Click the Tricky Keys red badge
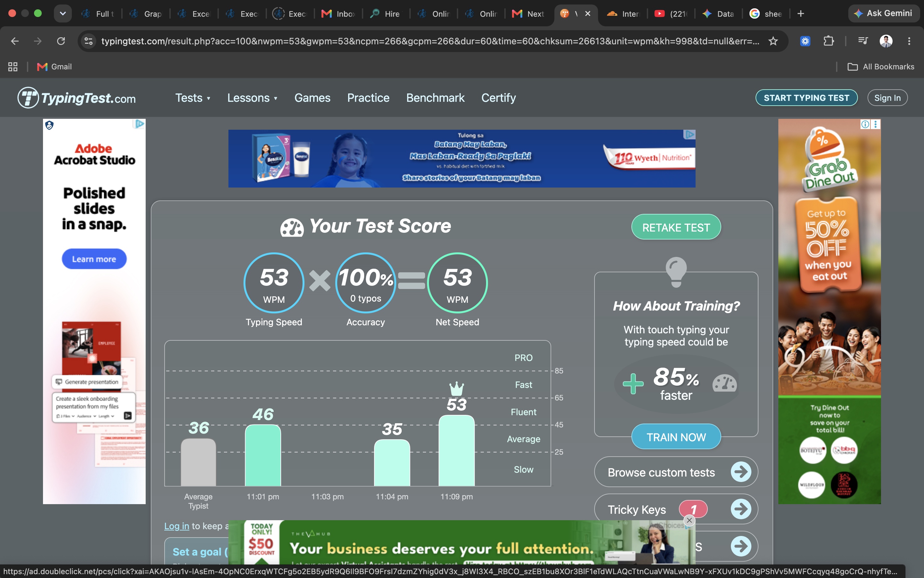 tap(693, 509)
